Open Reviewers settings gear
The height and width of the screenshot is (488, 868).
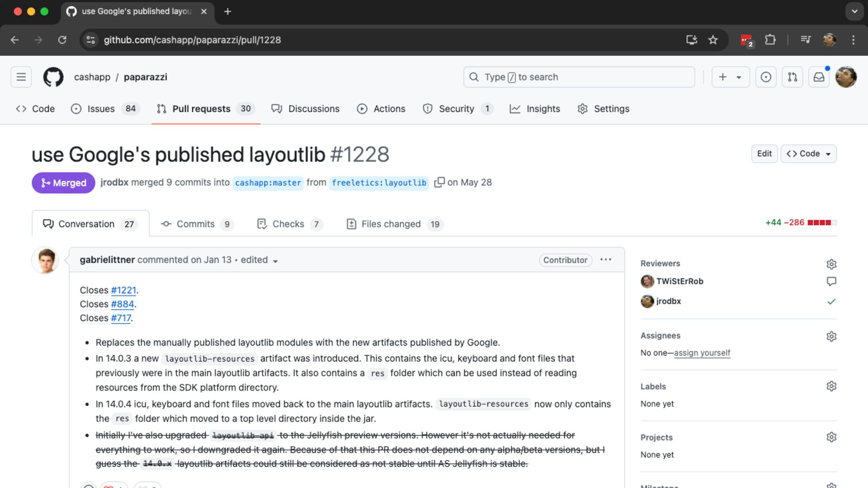(x=831, y=264)
